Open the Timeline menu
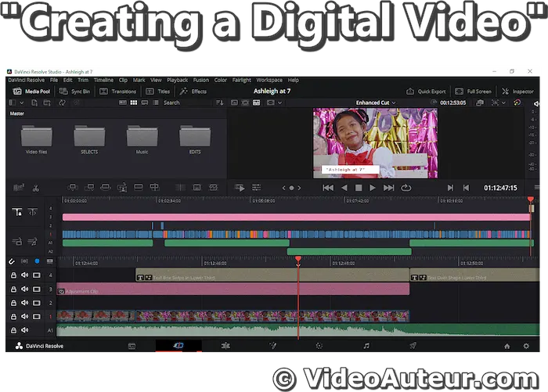This screenshot has height=392, width=548. click(103, 80)
